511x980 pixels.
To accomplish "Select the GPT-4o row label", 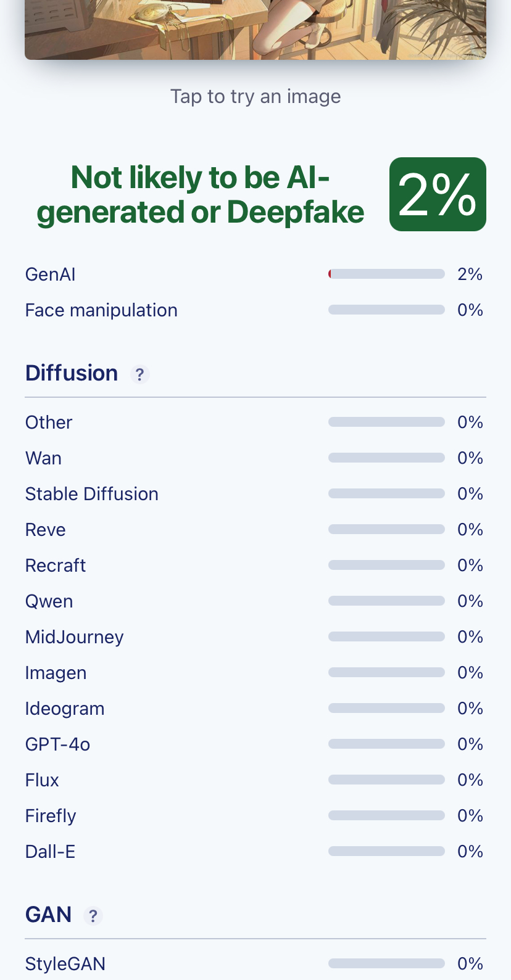I will click(58, 744).
